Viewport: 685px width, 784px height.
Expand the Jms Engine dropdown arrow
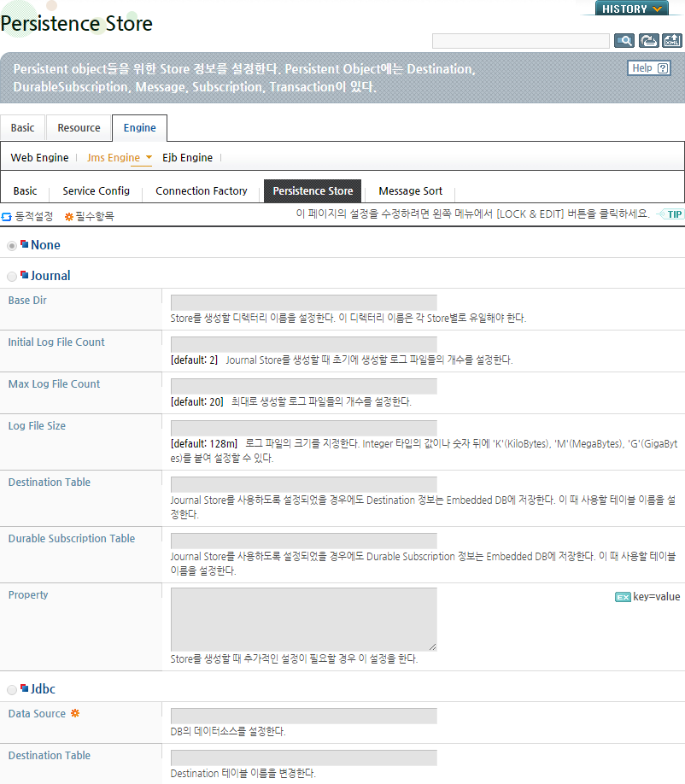pos(149,157)
